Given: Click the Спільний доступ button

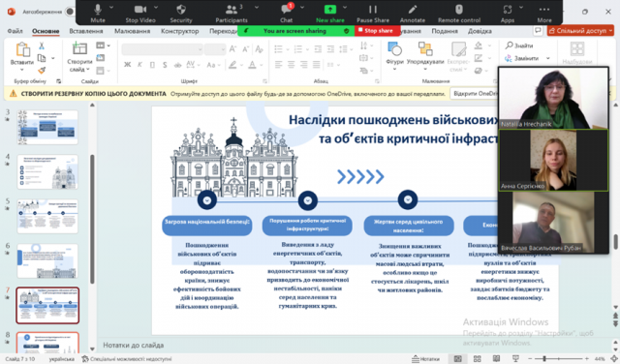Looking at the screenshot, I should click(580, 30).
